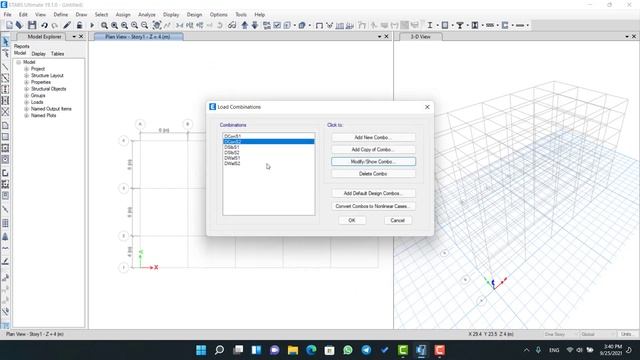Click the I-beam frame design icon
This screenshot has width=640, height=360.
[430, 25]
